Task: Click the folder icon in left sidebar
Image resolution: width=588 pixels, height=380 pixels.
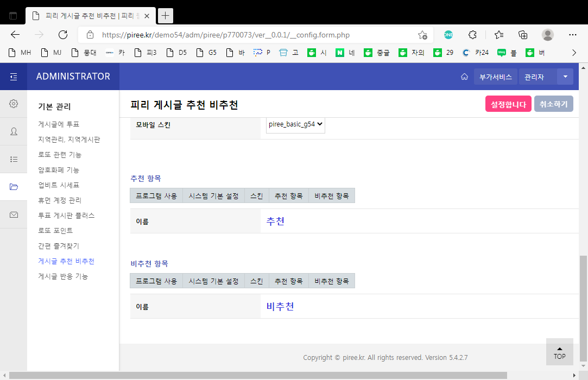Action: pyautogui.click(x=14, y=187)
